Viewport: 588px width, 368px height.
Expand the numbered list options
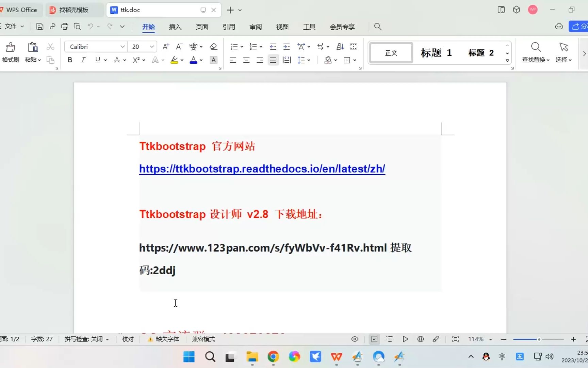click(261, 47)
